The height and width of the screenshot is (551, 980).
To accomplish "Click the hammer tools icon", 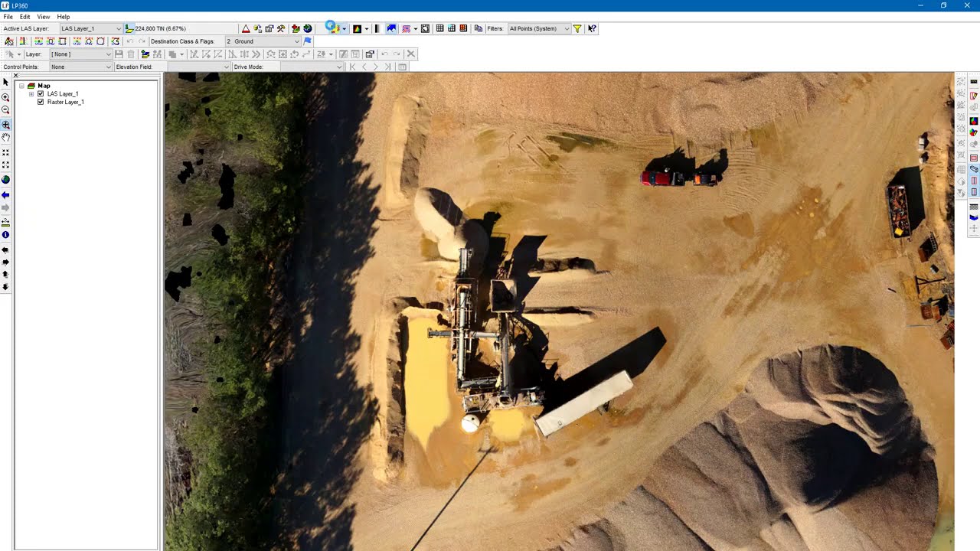I will (282, 29).
